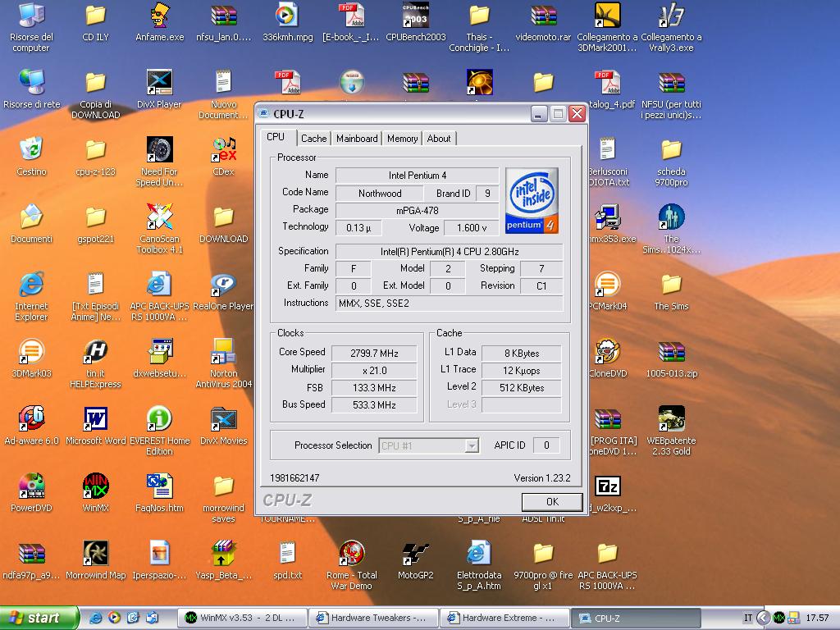Select the Yasp_Beta desktop icon
840x630 pixels.
pyautogui.click(x=224, y=559)
